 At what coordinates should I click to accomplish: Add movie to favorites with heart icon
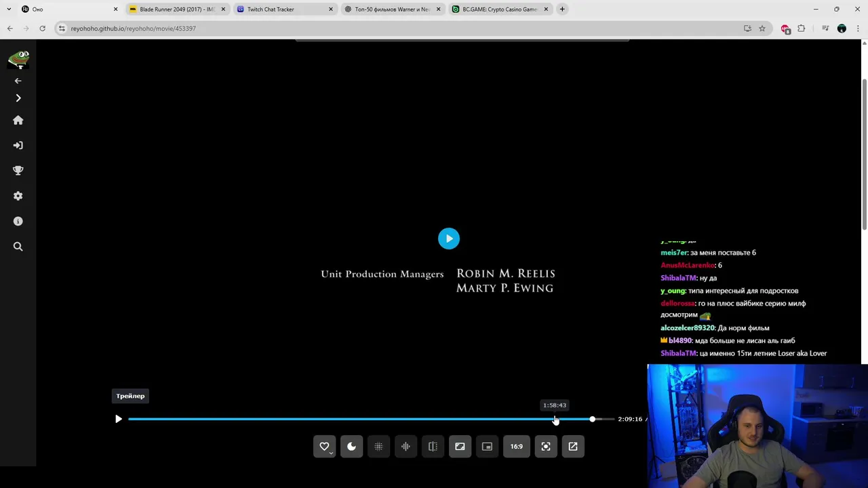[324, 447]
